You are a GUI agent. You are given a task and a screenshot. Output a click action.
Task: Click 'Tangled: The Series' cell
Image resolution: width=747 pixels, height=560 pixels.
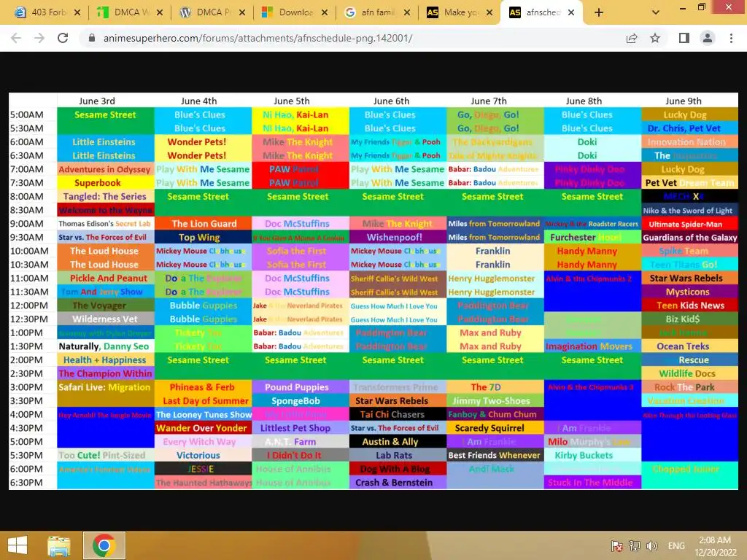coord(105,196)
